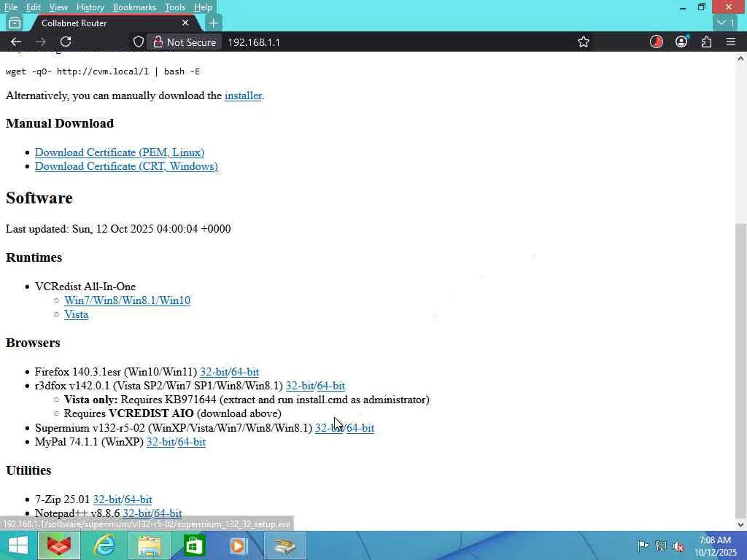Viewport: 747px width, 560px height.
Task: Click the scrollbar up arrow
Action: coord(740,58)
